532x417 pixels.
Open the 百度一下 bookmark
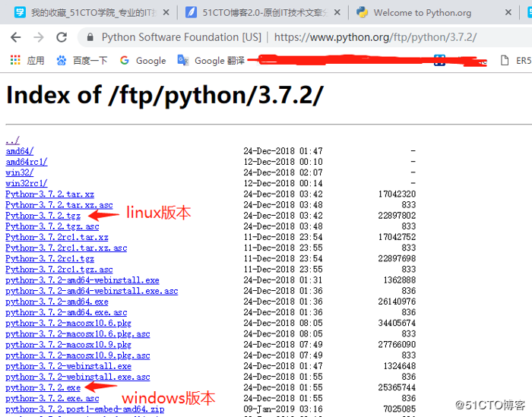coord(90,60)
